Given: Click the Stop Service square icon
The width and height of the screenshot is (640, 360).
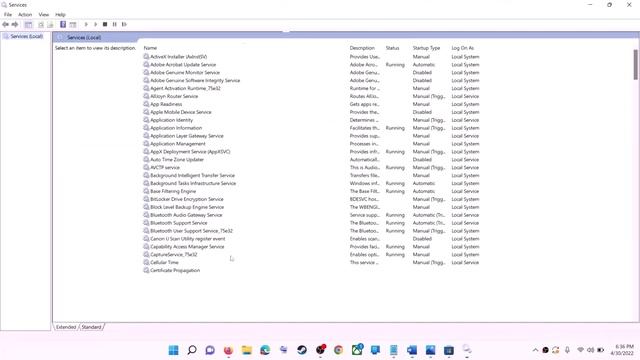Looking at the screenshot, I should click(105, 24).
